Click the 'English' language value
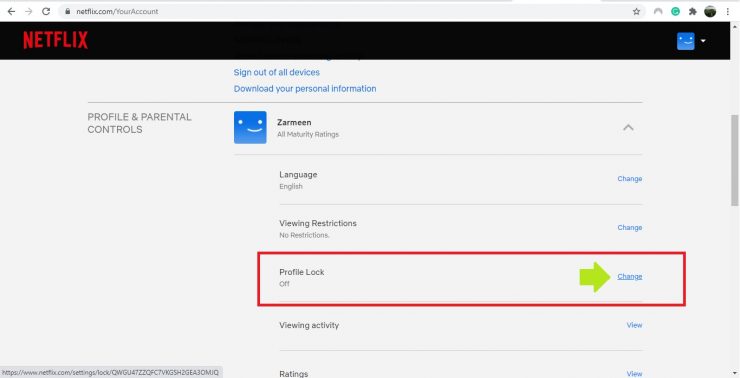 [x=291, y=186]
